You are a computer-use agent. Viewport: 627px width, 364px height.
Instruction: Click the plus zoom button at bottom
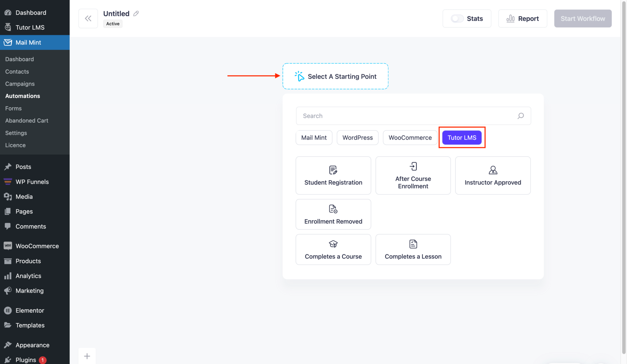point(87,356)
